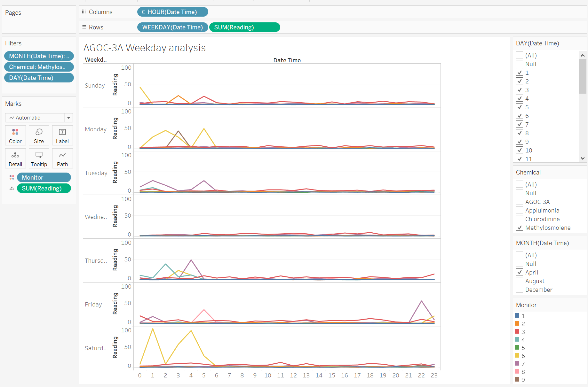
Task: Select HOUR(Date Time) pill on Columns
Action: (x=173, y=12)
